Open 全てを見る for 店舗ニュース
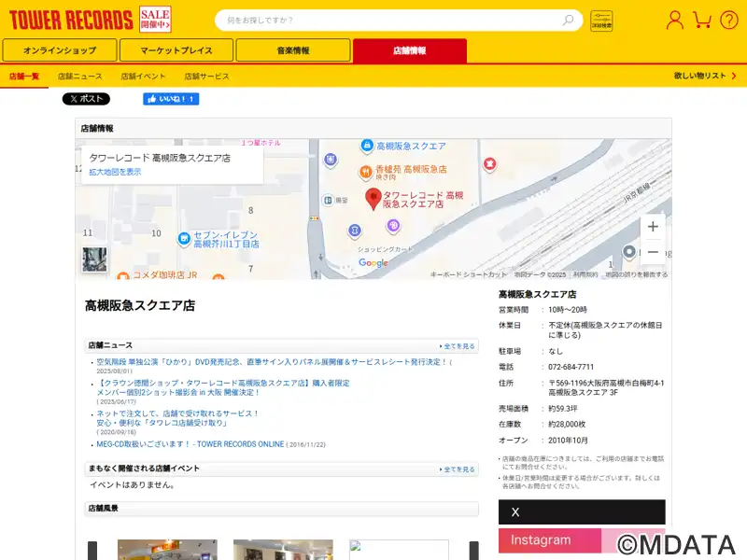This screenshot has width=747, height=560. coord(458,346)
